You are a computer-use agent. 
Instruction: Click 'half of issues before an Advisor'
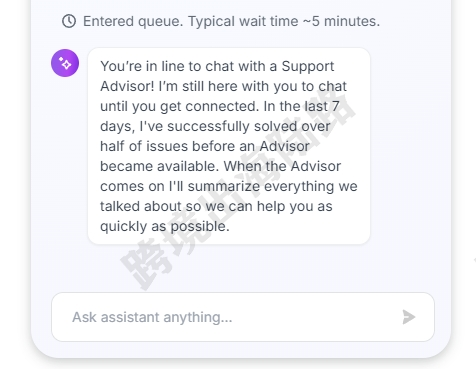coord(205,146)
